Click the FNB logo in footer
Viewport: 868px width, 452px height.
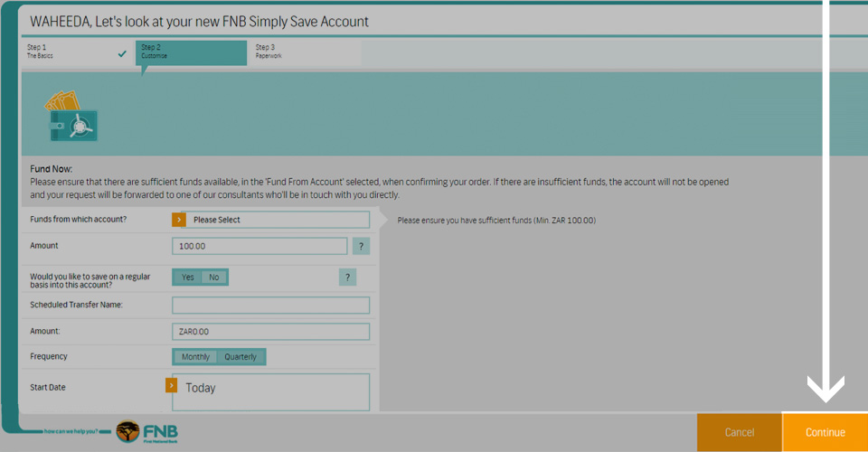click(x=146, y=431)
